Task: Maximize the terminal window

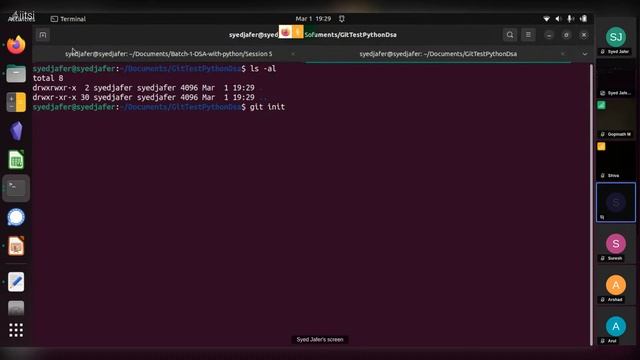Action: 566,35
